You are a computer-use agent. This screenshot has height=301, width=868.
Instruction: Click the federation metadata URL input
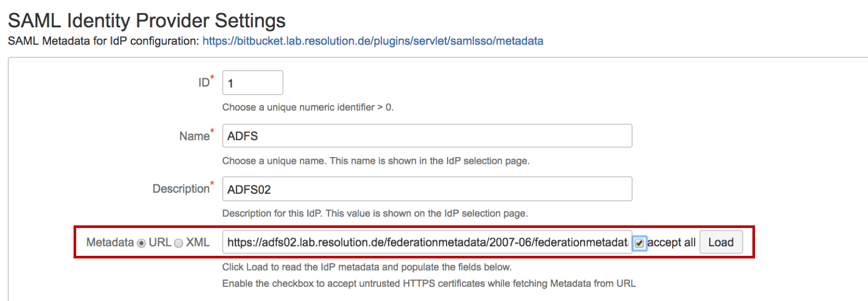coord(427,242)
